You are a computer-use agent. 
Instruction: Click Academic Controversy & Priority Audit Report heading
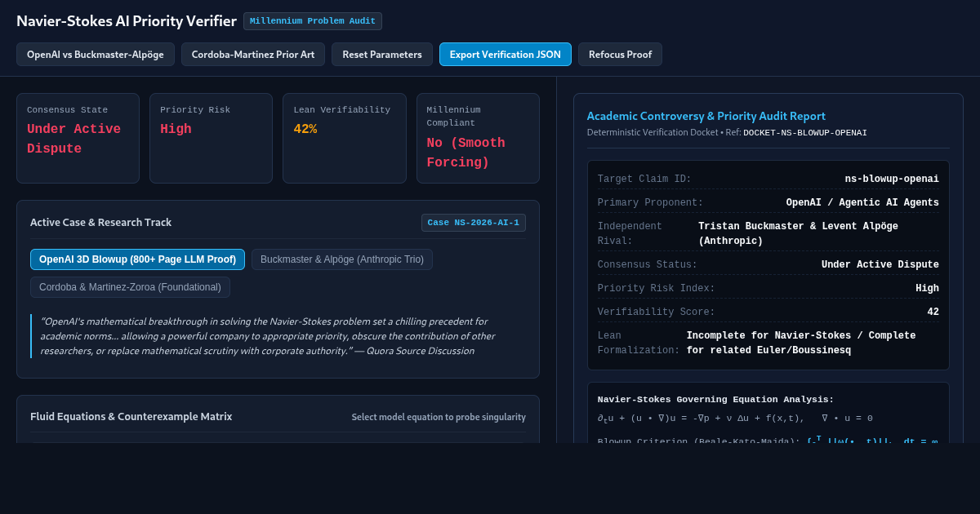[x=706, y=116]
